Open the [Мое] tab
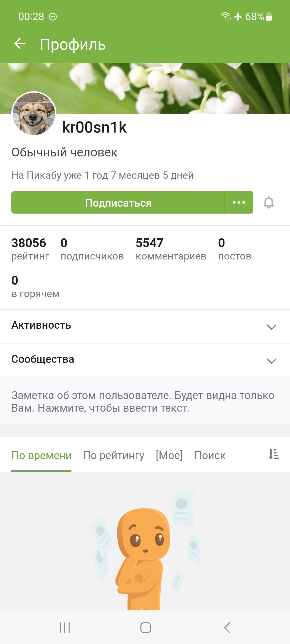The image size is (290, 644). [x=169, y=455]
